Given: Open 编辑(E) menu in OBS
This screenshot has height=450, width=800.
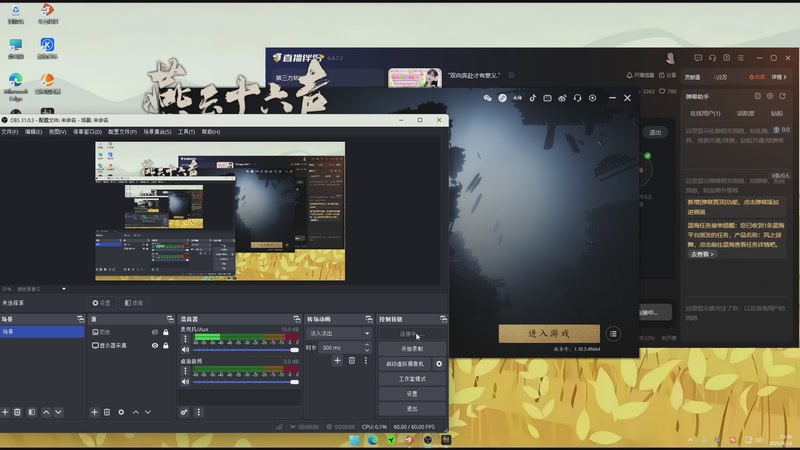Looking at the screenshot, I should pyautogui.click(x=33, y=132).
